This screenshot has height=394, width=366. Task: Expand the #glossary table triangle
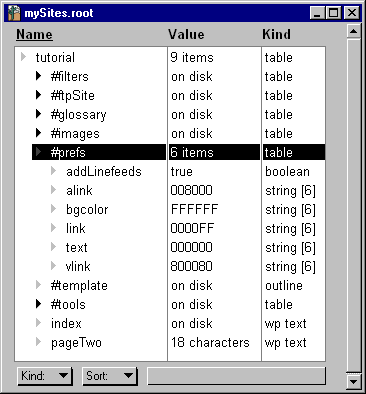pyautogui.click(x=39, y=114)
